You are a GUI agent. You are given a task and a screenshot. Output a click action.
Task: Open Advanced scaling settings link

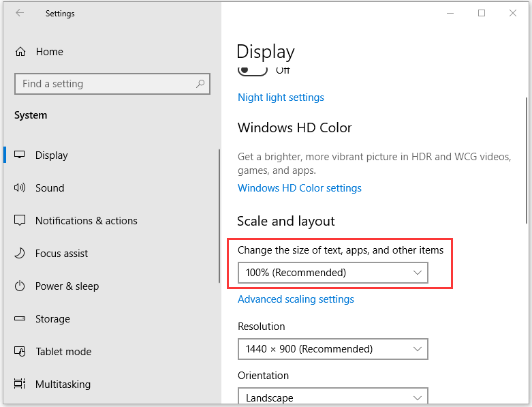pyautogui.click(x=296, y=299)
